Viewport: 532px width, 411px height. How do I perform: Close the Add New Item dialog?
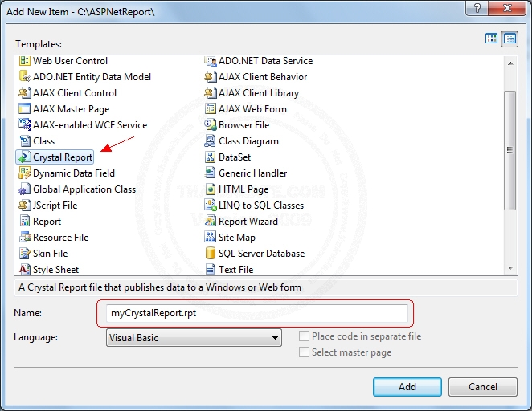(507, 8)
